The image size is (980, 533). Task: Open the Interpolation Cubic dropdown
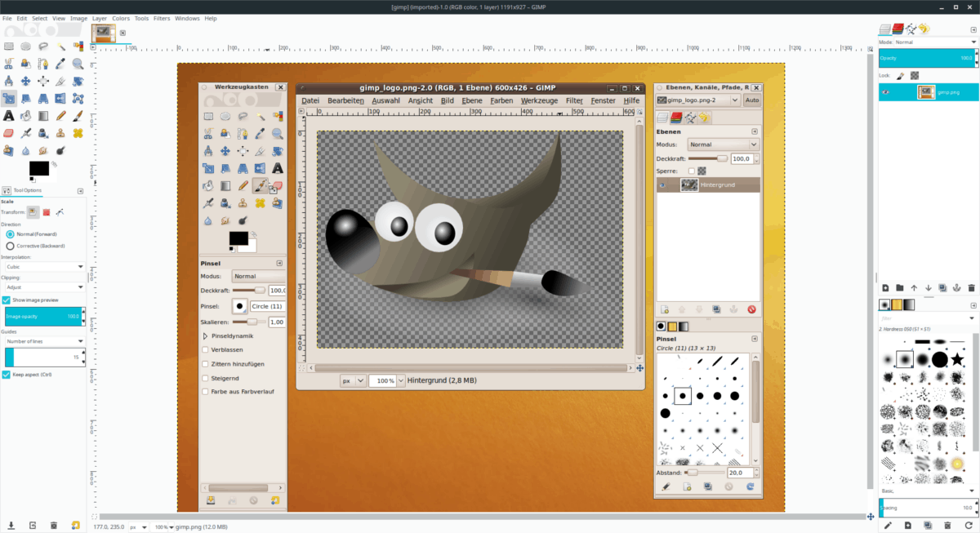point(43,266)
